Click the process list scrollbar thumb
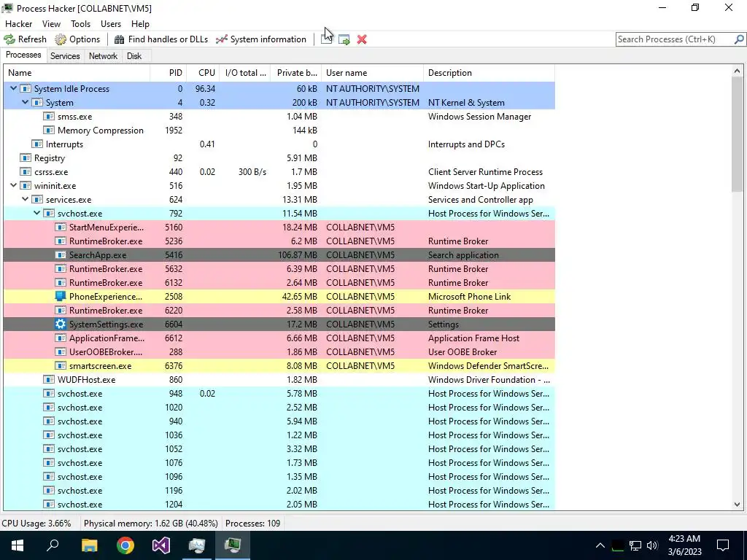747x560 pixels. point(737,134)
